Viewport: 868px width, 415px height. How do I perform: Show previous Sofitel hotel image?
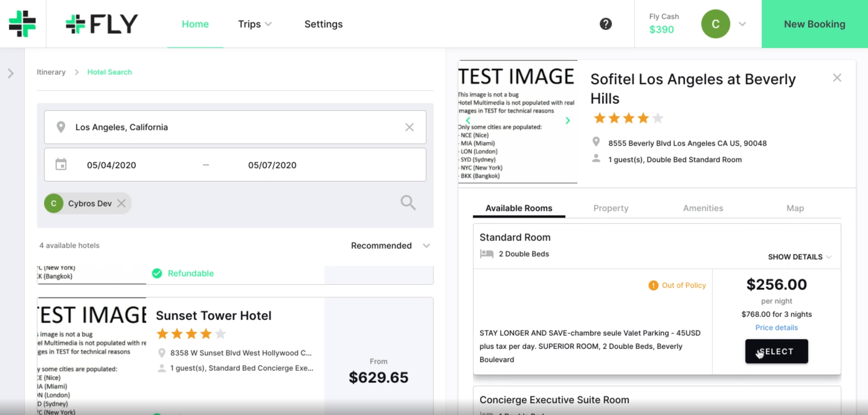pyautogui.click(x=468, y=120)
